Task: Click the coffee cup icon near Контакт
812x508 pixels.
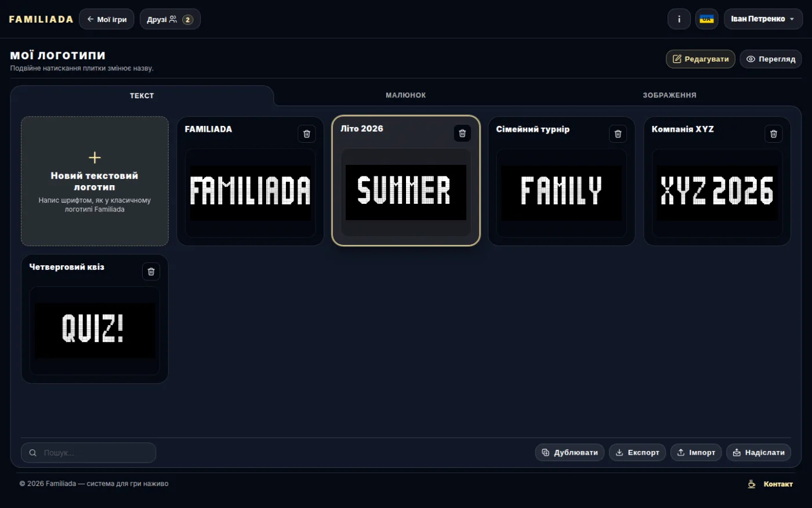Action: tap(752, 484)
